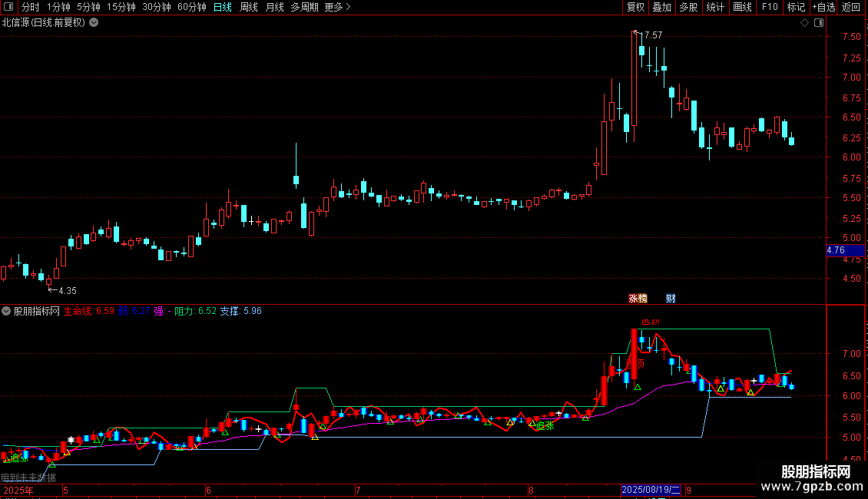Click the diamond icon above the price axis
The width and height of the screenshot is (868, 499).
(x=804, y=23)
